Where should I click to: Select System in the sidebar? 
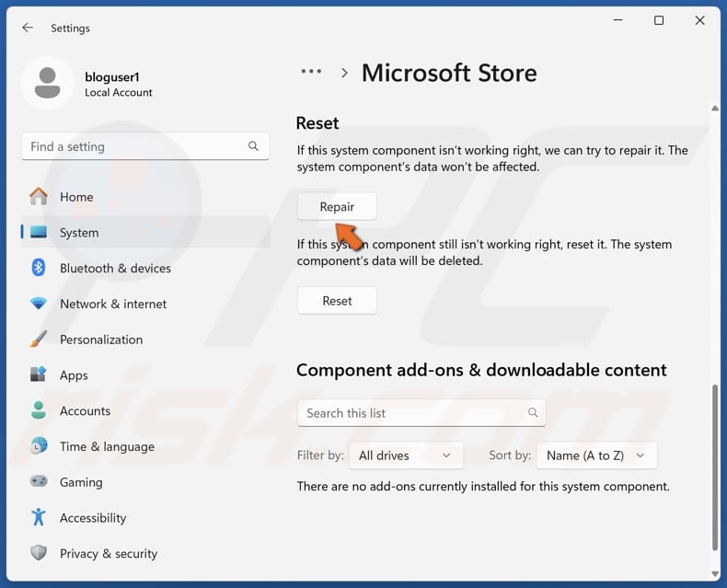(79, 233)
